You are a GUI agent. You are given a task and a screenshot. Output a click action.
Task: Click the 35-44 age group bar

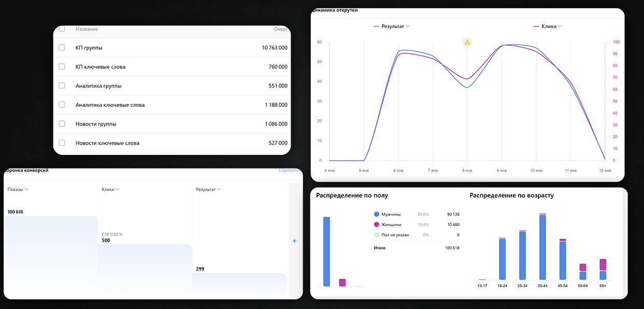pyautogui.click(x=542, y=247)
